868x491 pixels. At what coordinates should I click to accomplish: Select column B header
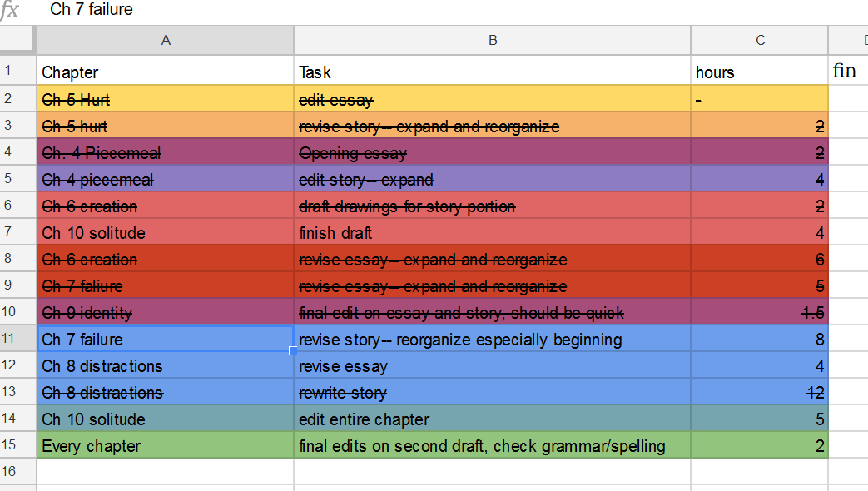[x=492, y=40]
